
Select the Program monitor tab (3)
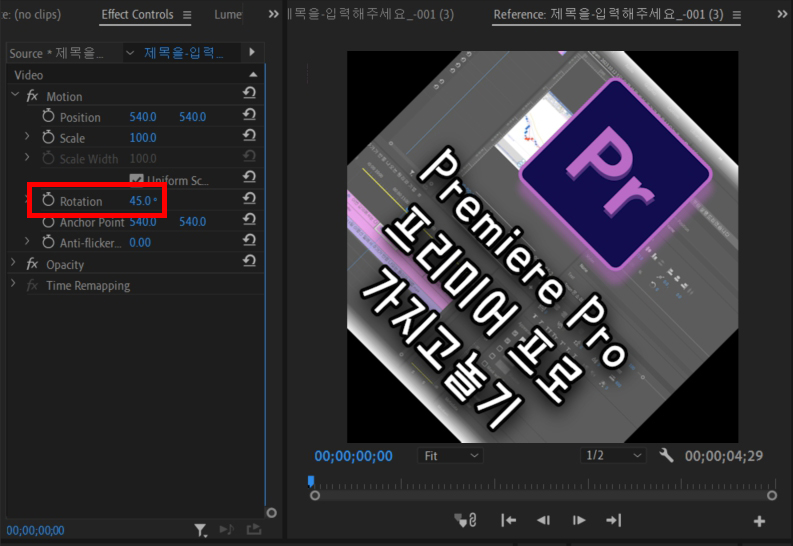pyautogui.click(x=371, y=14)
